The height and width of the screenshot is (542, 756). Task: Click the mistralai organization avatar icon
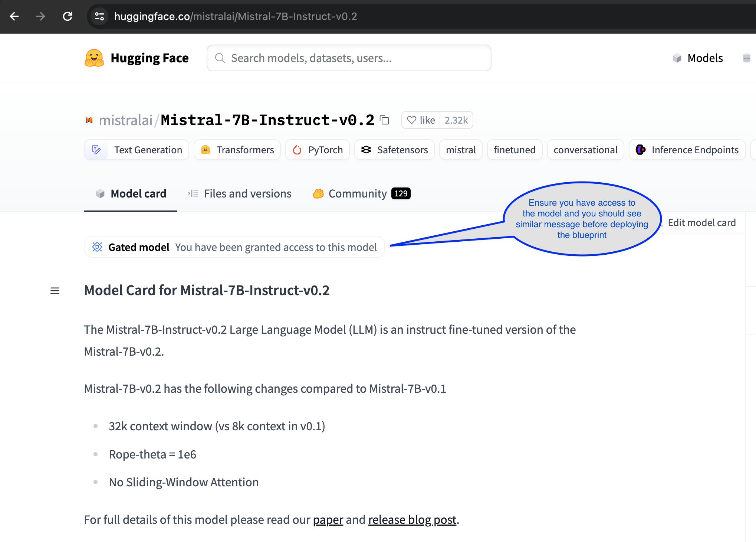coord(89,120)
